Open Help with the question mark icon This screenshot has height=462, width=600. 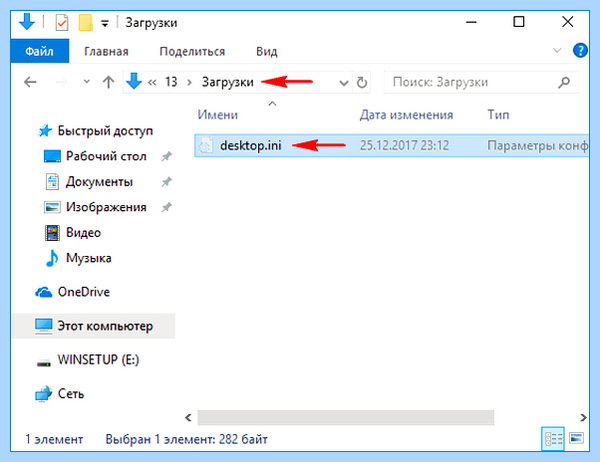[580, 51]
